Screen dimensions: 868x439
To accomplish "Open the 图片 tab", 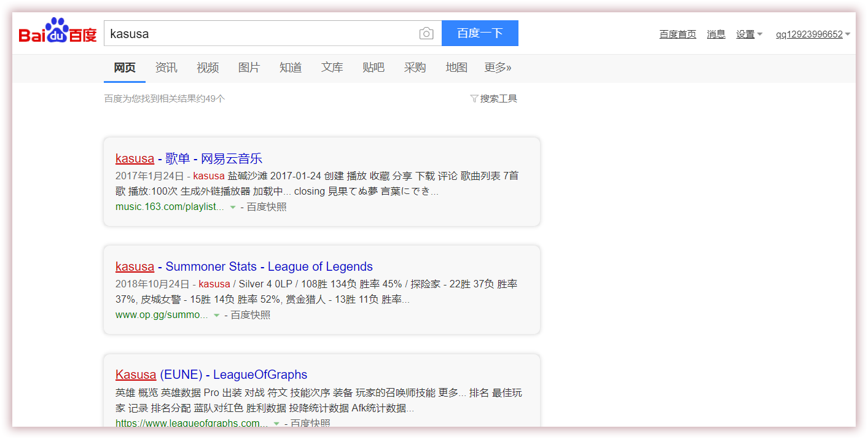I will (x=249, y=68).
